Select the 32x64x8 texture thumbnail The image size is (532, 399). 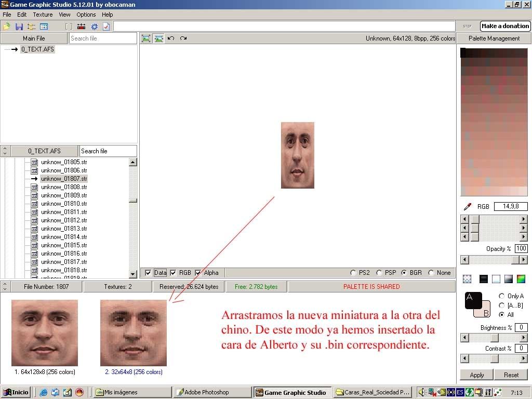pos(134,333)
